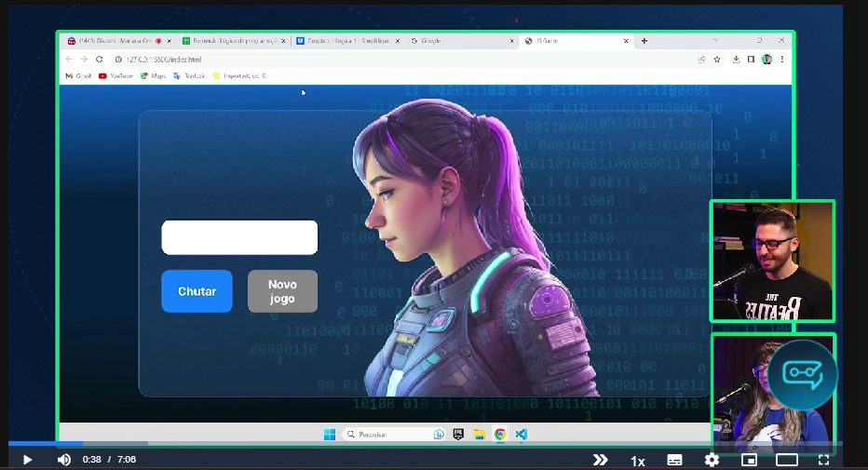Open Chrome tab search dropdown
This screenshot has width=868, height=470.
(x=716, y=40)
